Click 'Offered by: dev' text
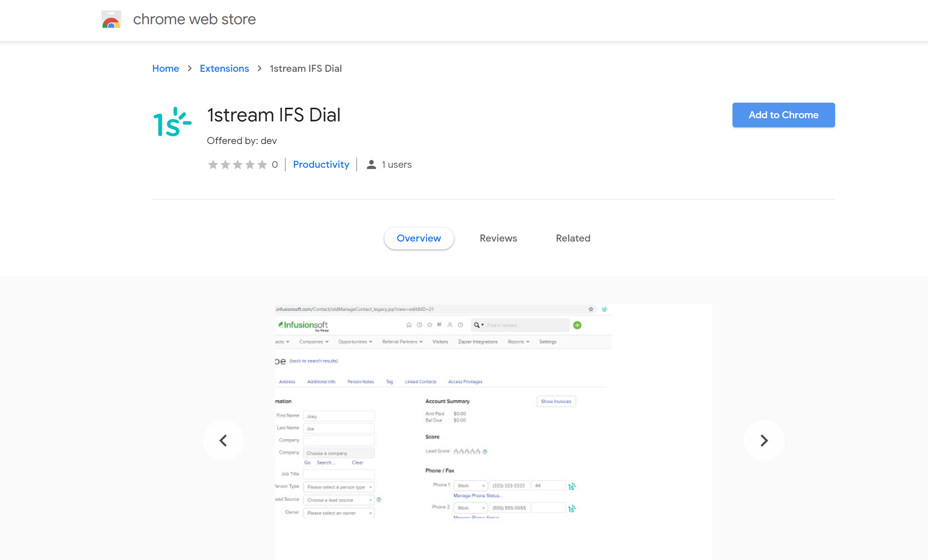Viewport: 928px width, 560px height. pos(242,140)
